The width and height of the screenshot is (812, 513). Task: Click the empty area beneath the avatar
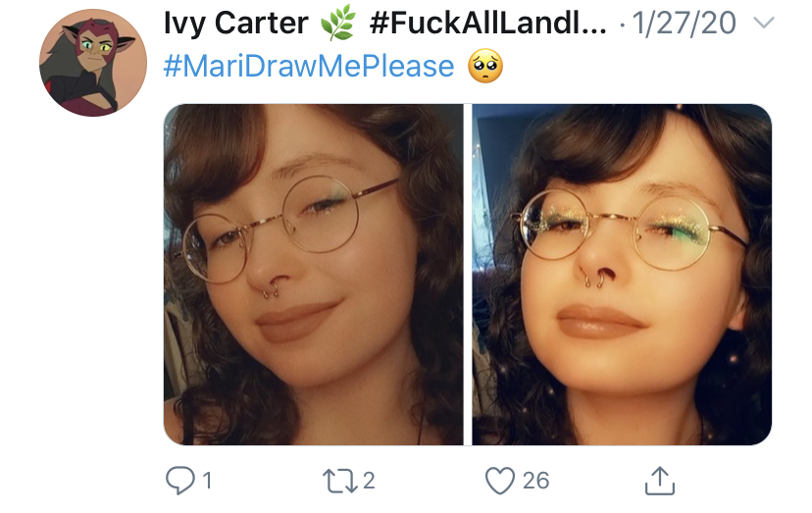(93, 311)
